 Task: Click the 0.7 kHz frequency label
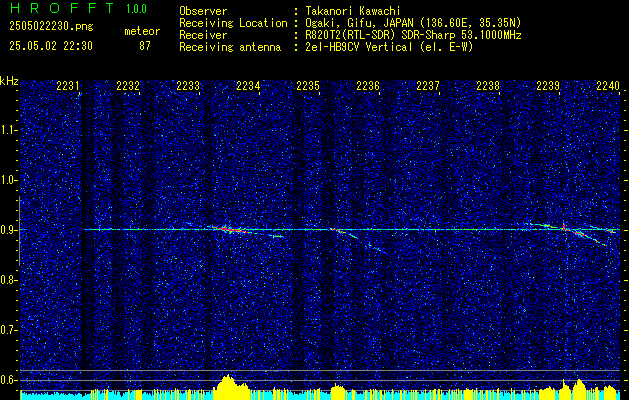click(x=7, y=330)
